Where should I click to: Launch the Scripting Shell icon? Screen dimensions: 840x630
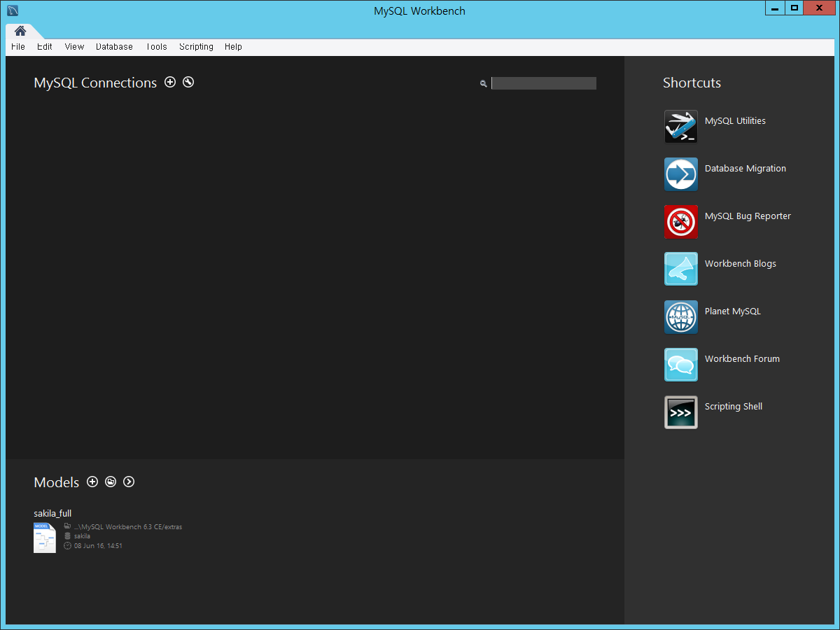681,412
